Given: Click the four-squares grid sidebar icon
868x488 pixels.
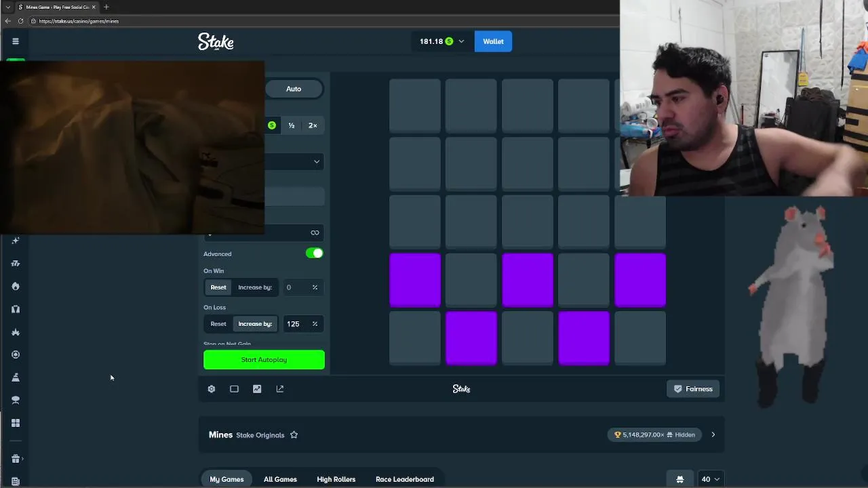Looking at the screenshot, I should pos(16,423).
